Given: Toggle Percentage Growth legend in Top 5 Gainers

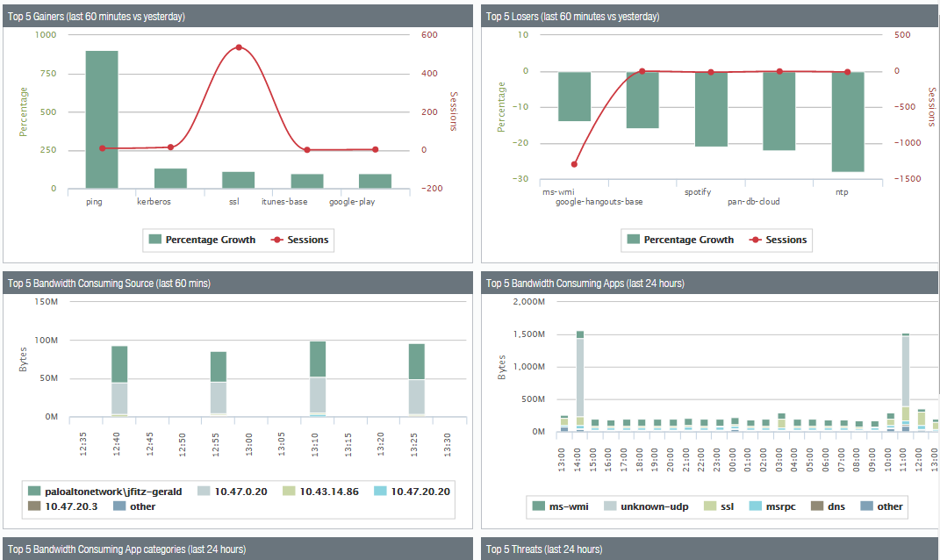Looking at the screenshot, I should [210, 240].
